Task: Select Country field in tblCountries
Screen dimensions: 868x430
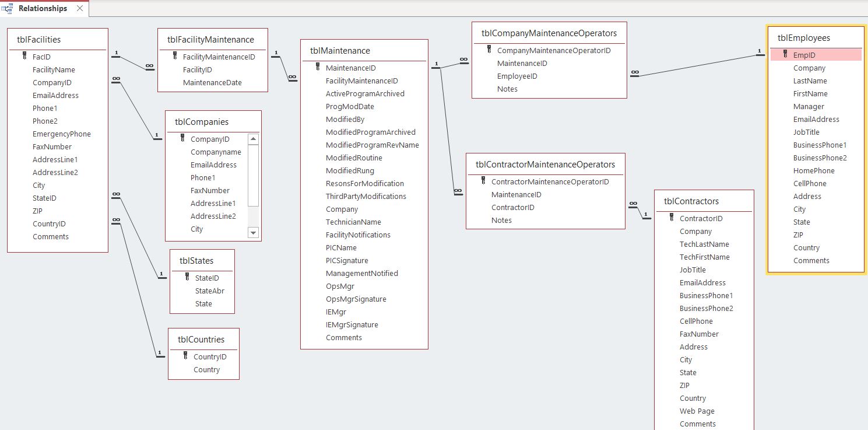Action: tap(207, 369)
